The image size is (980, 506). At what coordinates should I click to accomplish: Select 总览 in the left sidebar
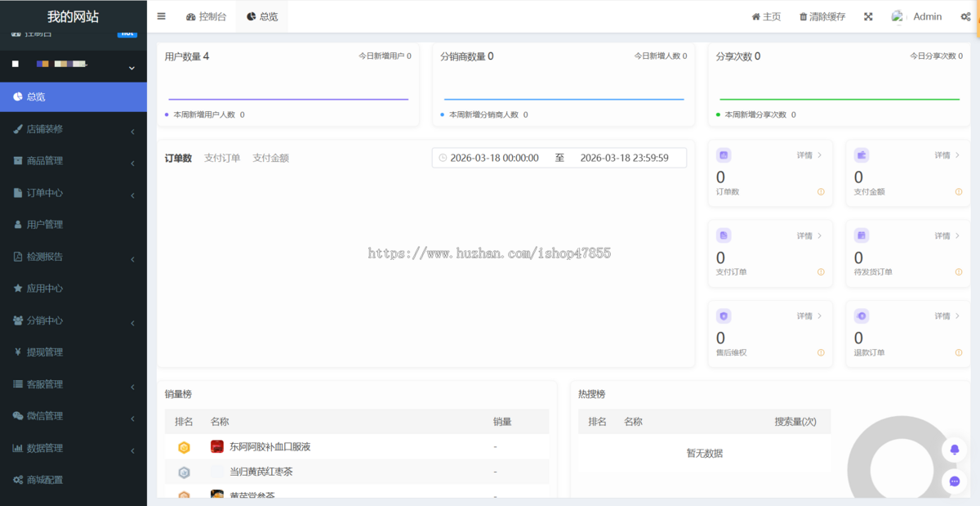coord(73,96)
